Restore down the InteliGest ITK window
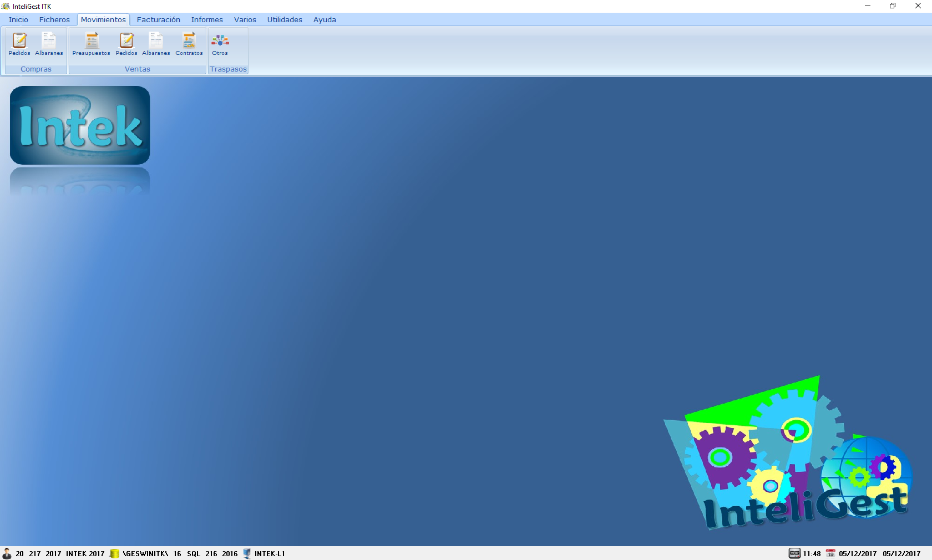 coord(893,6)
